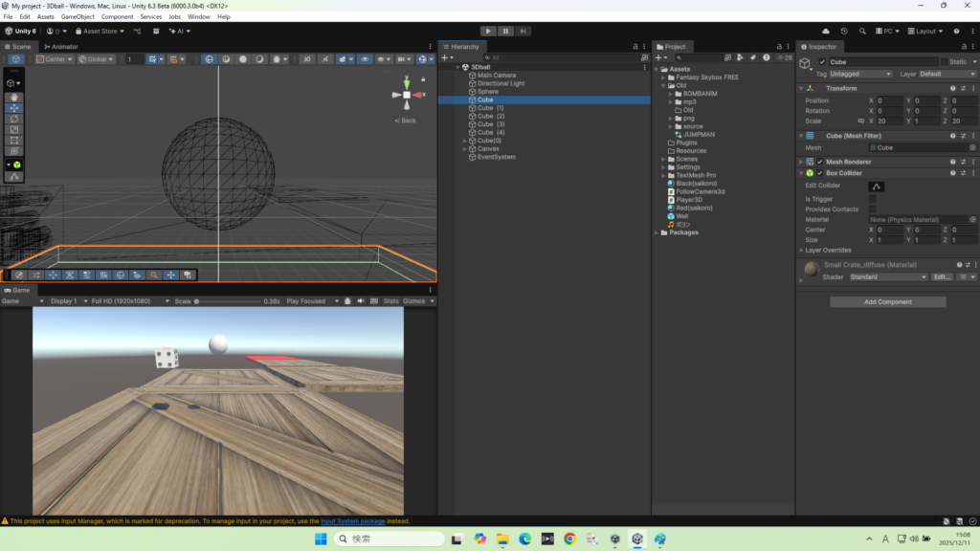Click the Play button
The image size is (980, 551).
tap(488, 31)
